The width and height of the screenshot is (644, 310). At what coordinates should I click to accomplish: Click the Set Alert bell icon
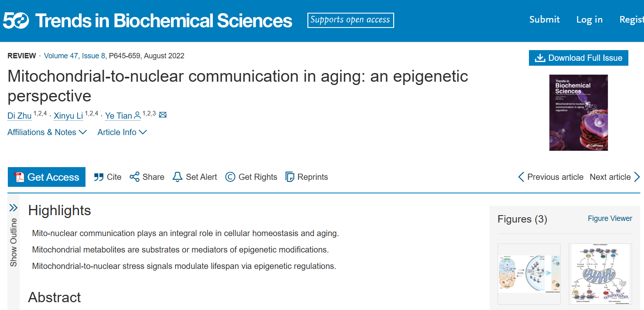pyautogui.click(x=177, y=177)
